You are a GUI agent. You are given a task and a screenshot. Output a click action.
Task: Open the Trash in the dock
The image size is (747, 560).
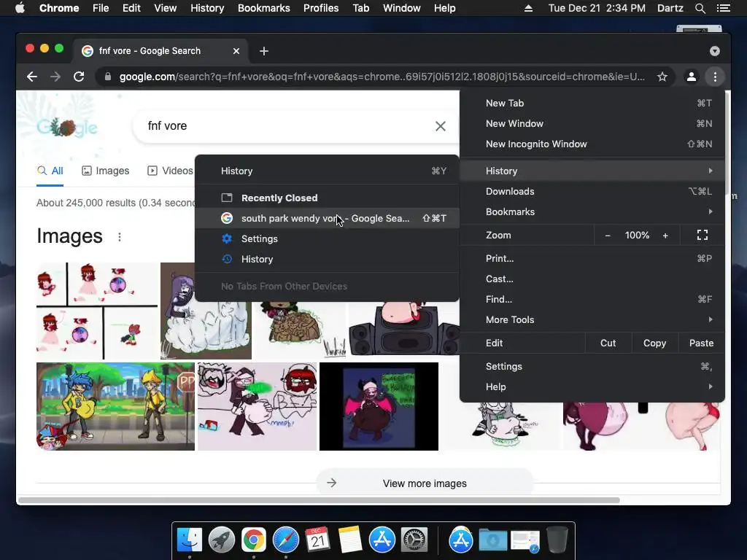(x=557, y=540)
